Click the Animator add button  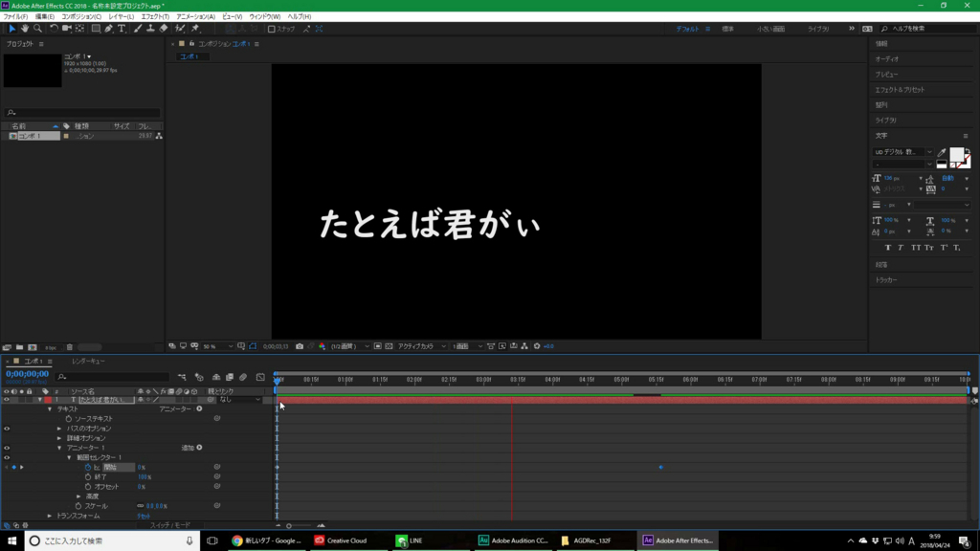tap(199, 408)
